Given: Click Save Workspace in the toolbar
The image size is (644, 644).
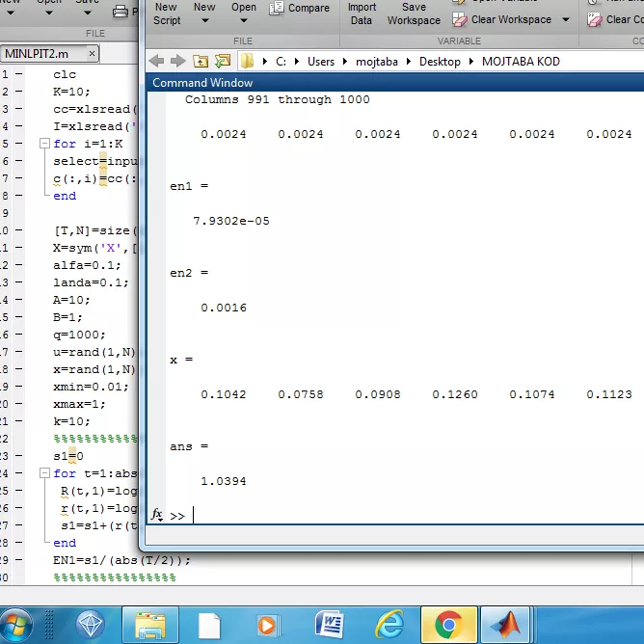Looking at the screenshot, I should 414,13.
